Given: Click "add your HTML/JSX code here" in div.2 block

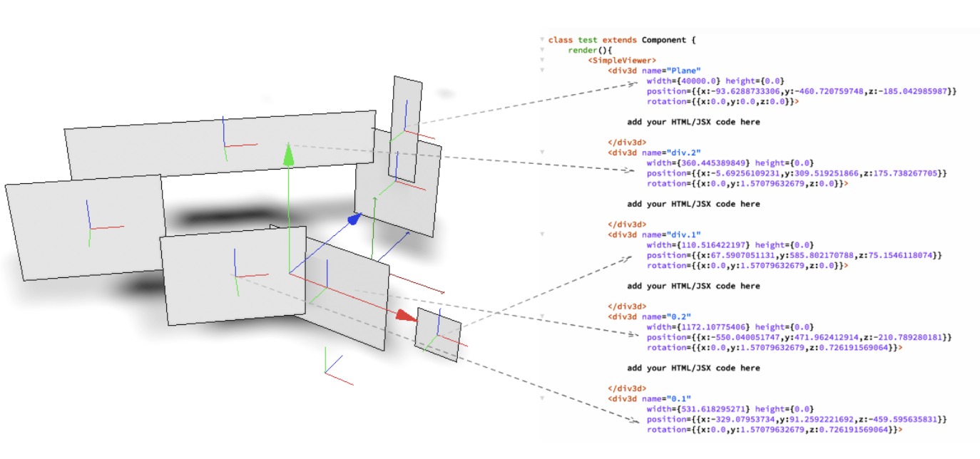Looking at the screenshot, I should tap(693, 204).
